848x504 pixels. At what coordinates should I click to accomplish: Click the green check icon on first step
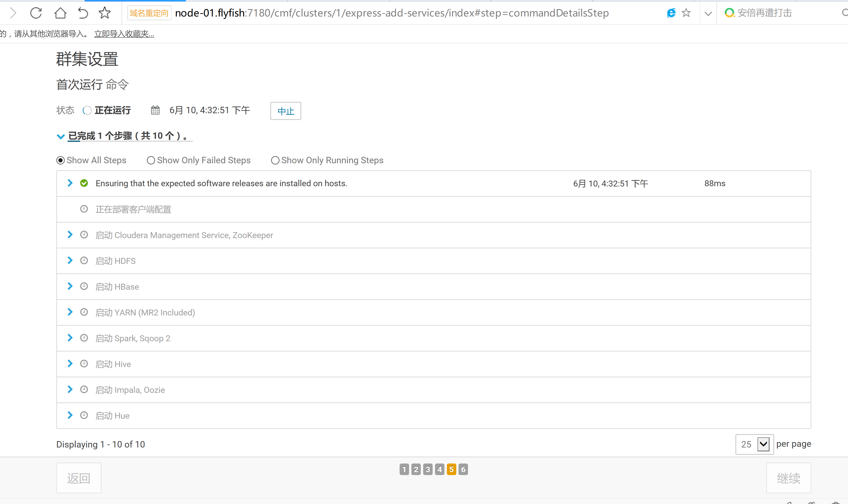tap(84, 183)
